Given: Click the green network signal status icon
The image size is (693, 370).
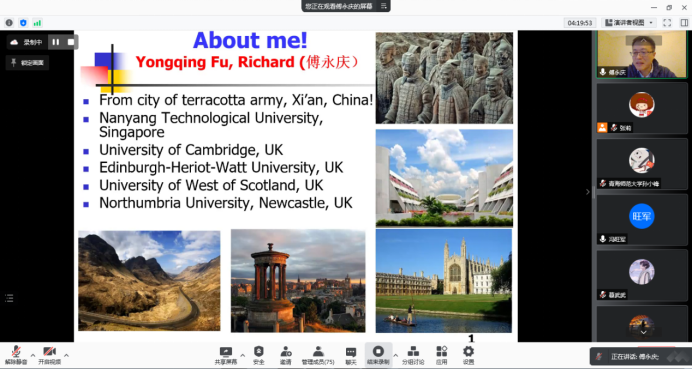Looking at the screenshot, I should (37, 23).
